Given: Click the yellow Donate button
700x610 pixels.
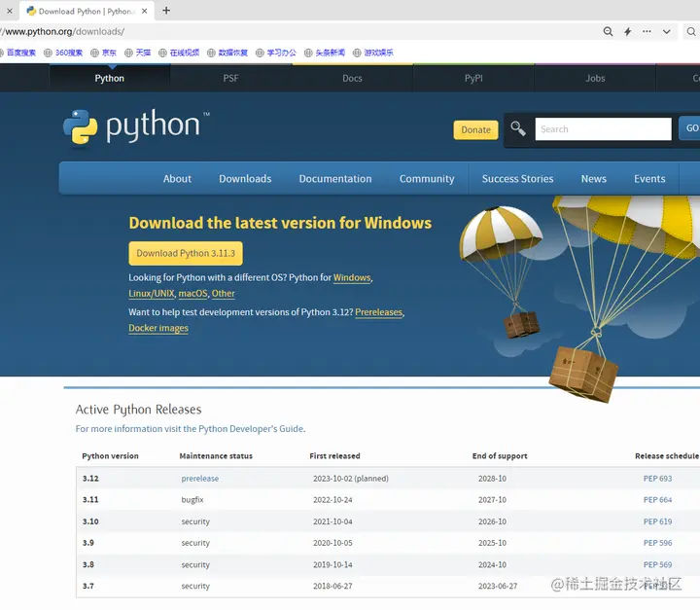Looking at the screenshot, I should click(475, 130).
